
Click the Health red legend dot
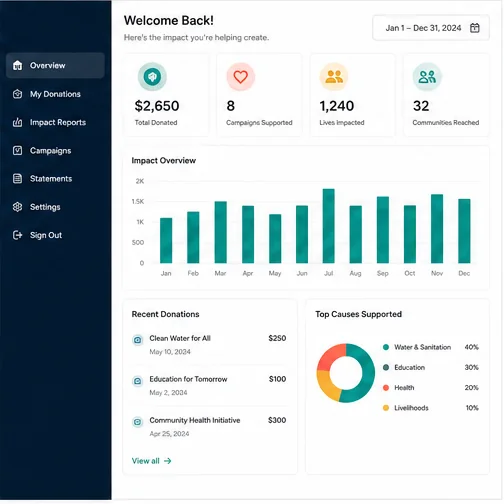[x=386, y=388]
